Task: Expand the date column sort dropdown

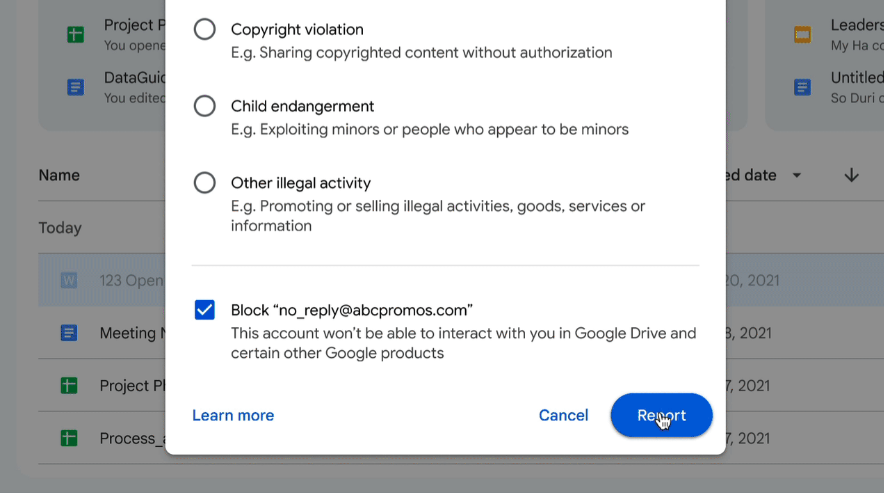Action: [797, 175]
